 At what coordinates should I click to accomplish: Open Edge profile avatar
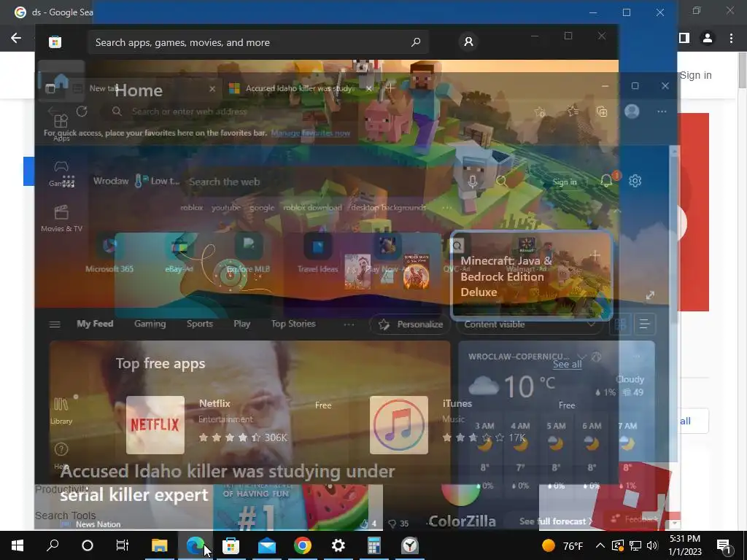(x=632, y=112)
